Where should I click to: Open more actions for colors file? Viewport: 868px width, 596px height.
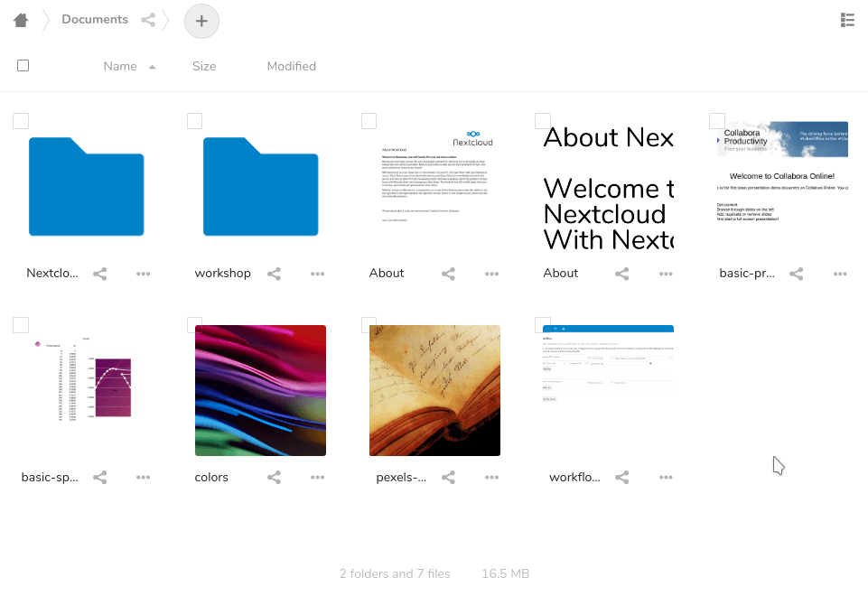(317, 477)
